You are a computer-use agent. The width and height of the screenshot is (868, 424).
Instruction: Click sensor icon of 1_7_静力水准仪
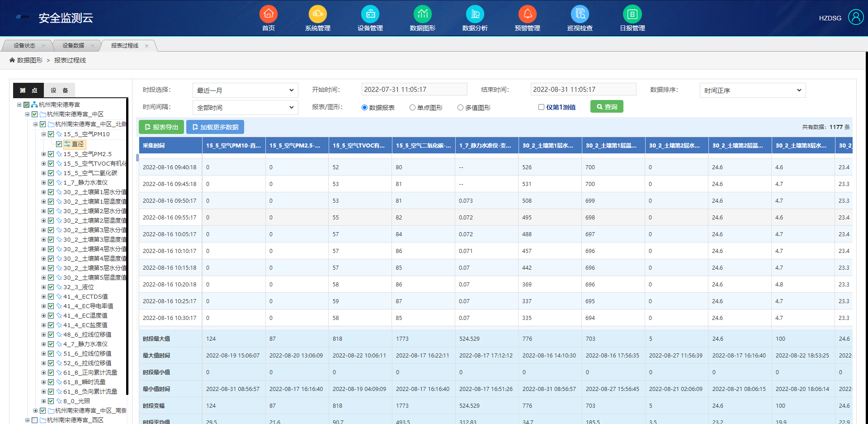[x=59, y=183]
